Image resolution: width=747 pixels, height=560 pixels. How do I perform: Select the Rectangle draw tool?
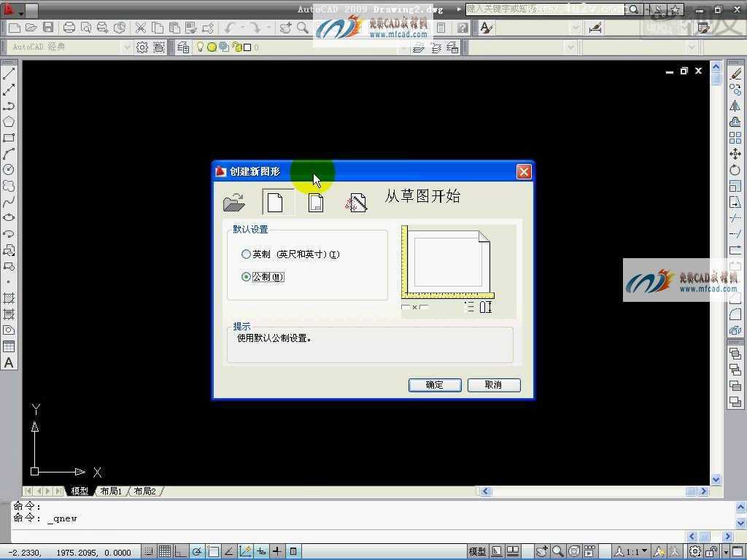(9, 138)
